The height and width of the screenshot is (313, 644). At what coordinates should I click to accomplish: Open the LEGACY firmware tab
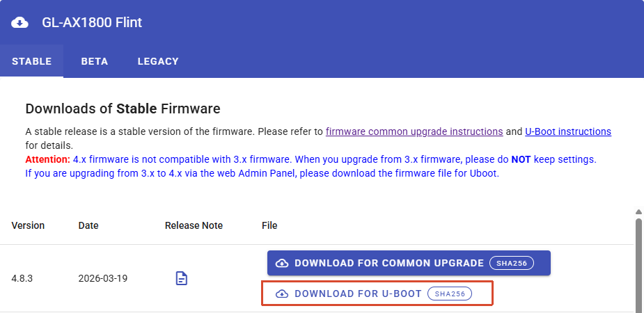click(x=158, y=61)
